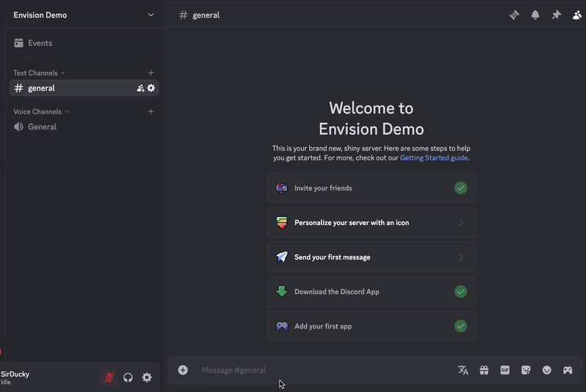Collapse the Voice Channels category
This screenshot has height=392, width=586.
(x=41, y=111)
